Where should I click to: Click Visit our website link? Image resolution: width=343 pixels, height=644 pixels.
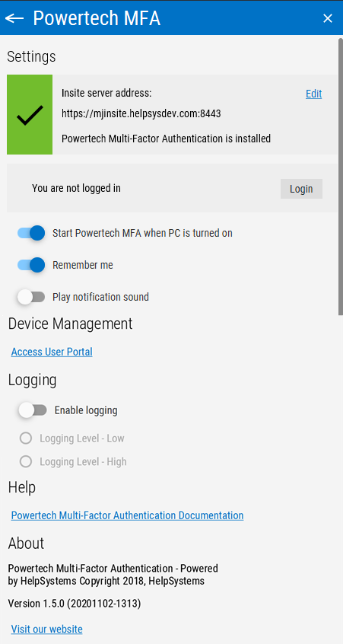[x=47, y=630]
